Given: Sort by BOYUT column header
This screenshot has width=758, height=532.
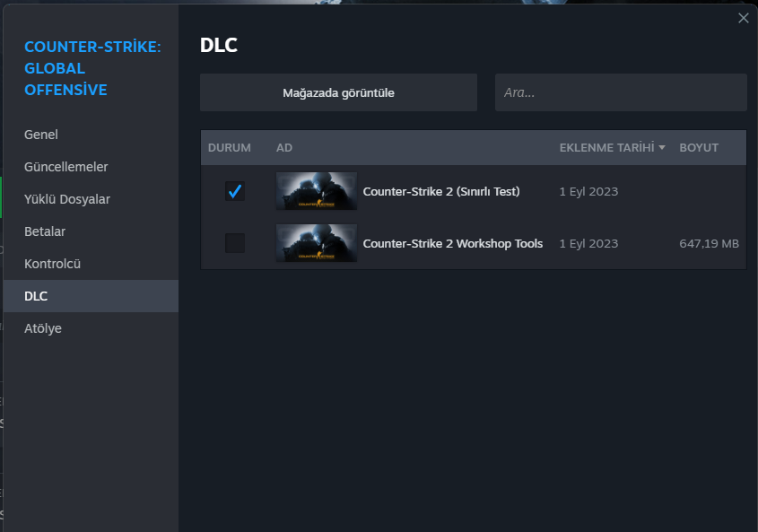Looking at the screenshot, I should pos(699,147).
